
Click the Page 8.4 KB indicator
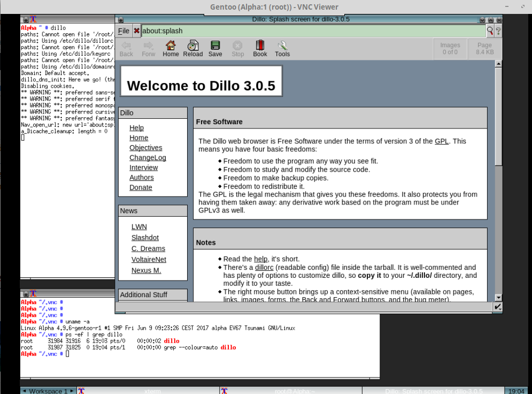[x=484, y=49]
